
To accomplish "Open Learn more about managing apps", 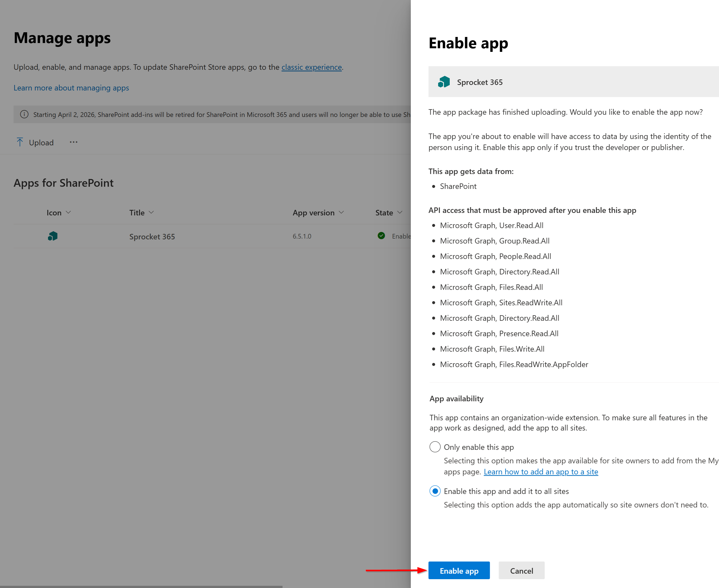I will (71, 88).
